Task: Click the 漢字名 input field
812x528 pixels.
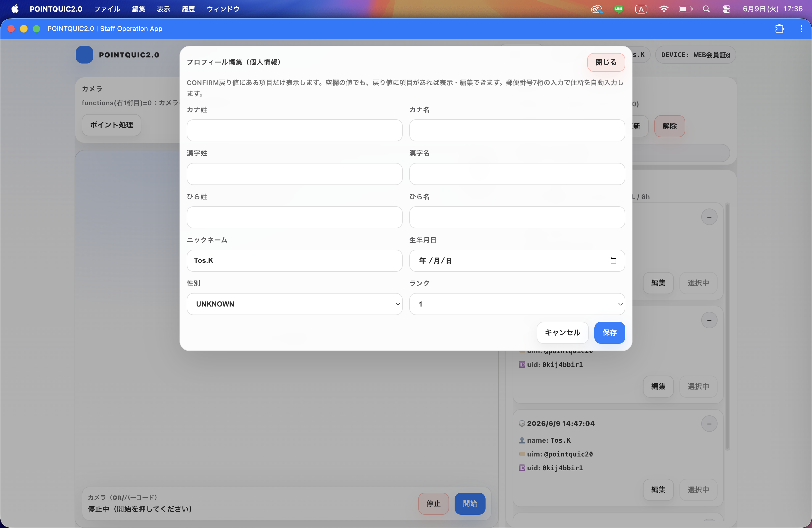Action: coord(517,174)
